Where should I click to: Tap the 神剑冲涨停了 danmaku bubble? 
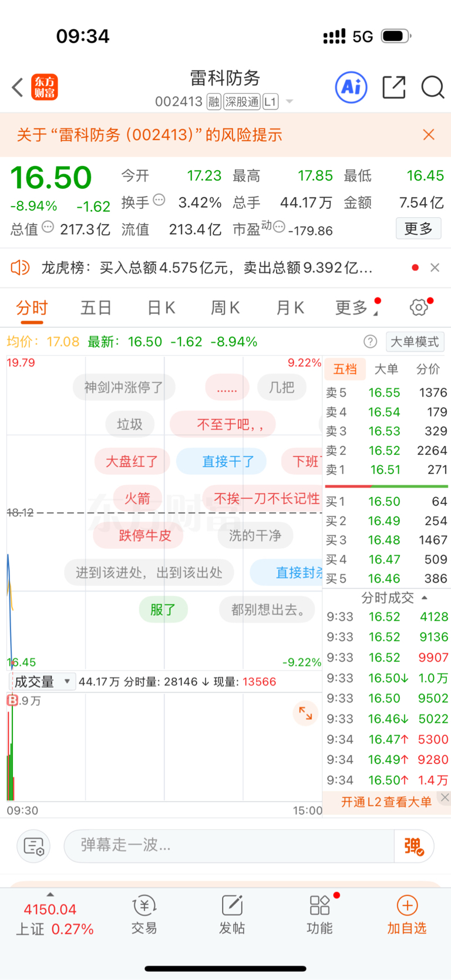click(124, 387)
